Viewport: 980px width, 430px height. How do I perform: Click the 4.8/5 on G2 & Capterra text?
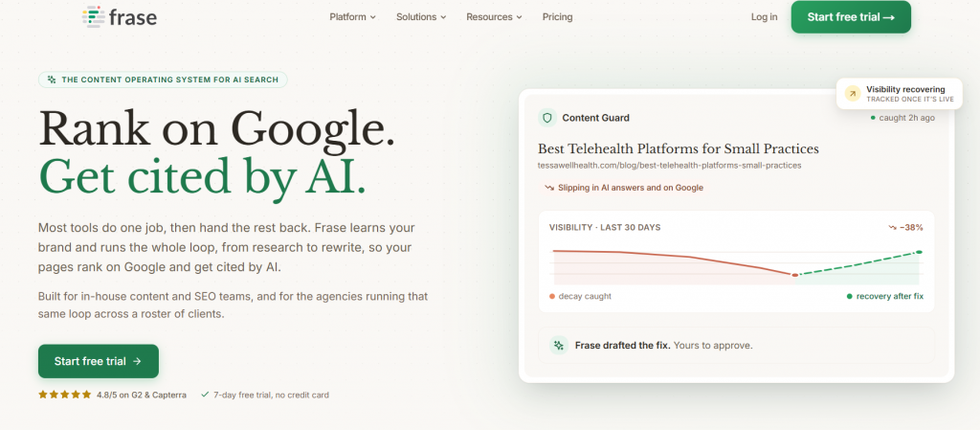(142, 395)
